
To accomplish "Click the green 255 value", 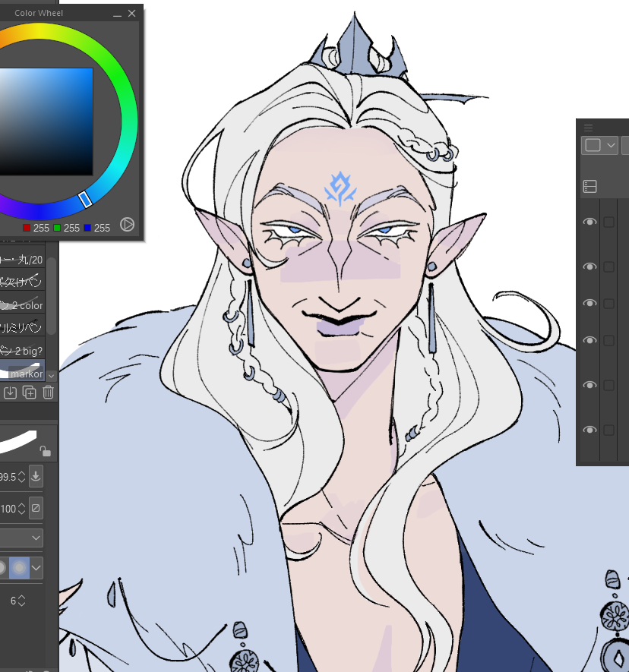I will [71, 228].
